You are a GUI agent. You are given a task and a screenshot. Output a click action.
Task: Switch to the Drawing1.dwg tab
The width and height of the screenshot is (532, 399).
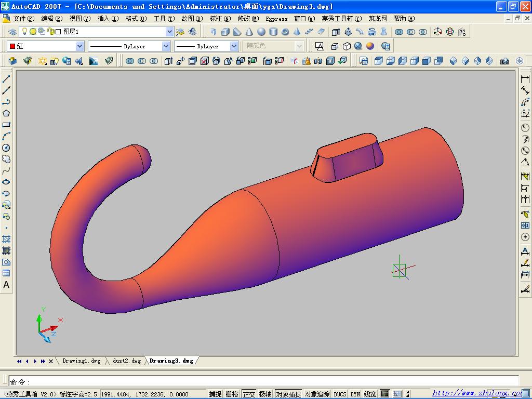(x=82, y=361)
